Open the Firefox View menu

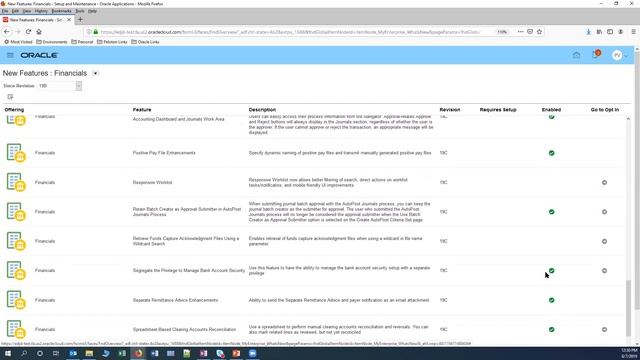pyautogui.click(x=27, y=11)
